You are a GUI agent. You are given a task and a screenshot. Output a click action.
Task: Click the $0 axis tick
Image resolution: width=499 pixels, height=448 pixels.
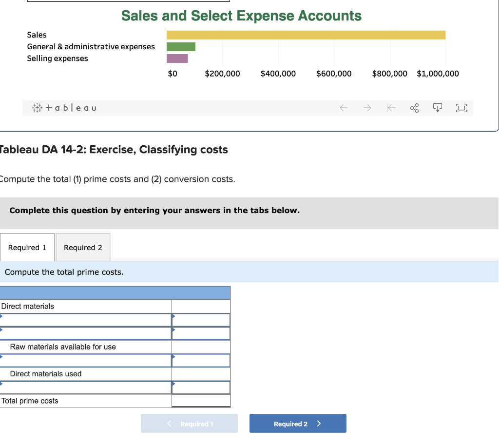pos(173,74)
